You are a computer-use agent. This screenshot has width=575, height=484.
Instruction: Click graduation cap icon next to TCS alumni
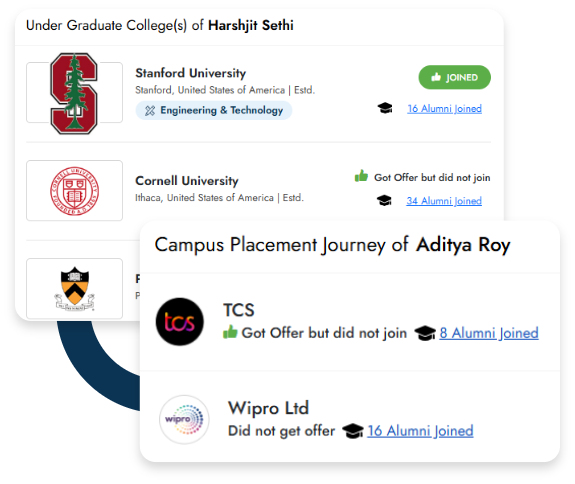425,333
